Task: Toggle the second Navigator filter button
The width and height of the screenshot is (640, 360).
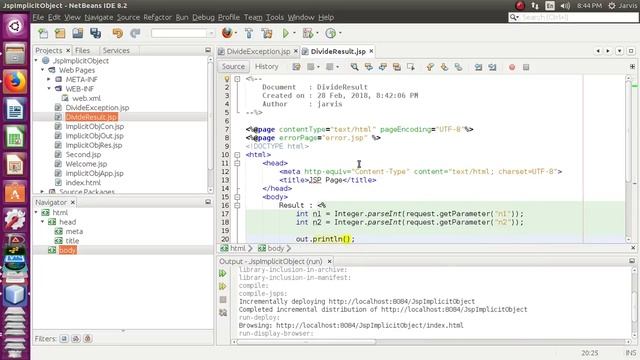Action: (x=76, y=338)
